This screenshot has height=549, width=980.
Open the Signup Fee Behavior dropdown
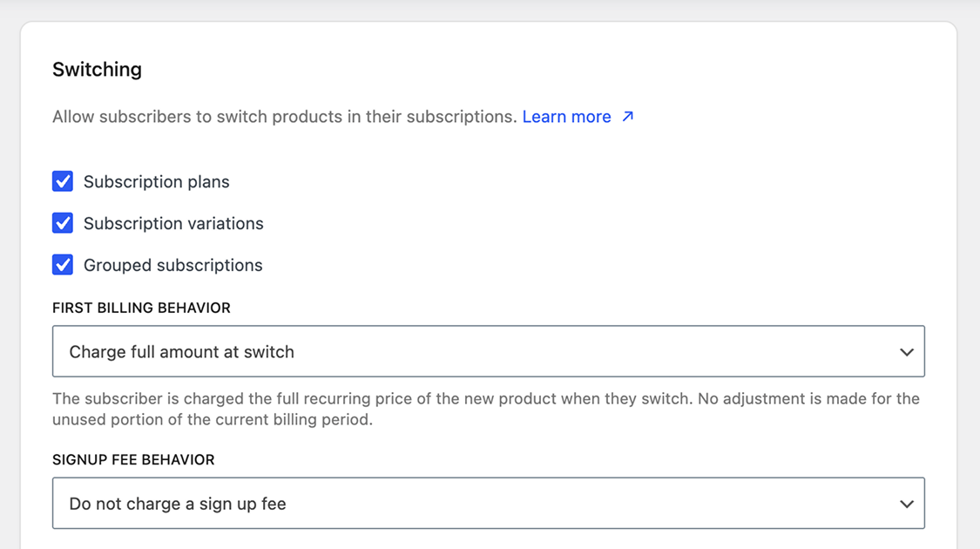coord(488,504)
